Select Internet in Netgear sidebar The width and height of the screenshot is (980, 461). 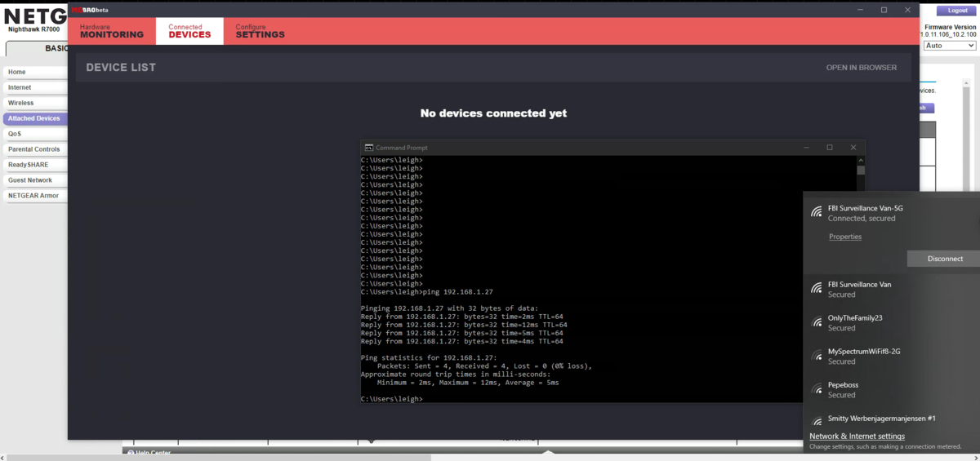[x=36, y=87]
